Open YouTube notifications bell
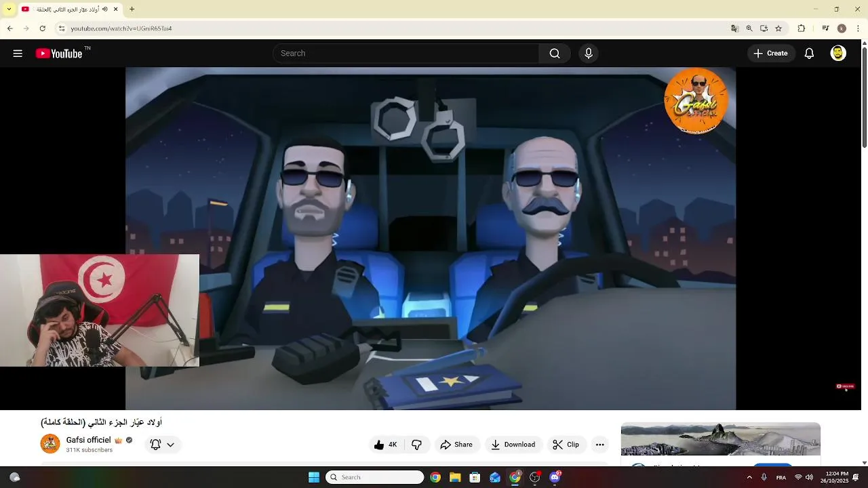The width and height of the screenshot is (868, 488). (x=809, y=54)
